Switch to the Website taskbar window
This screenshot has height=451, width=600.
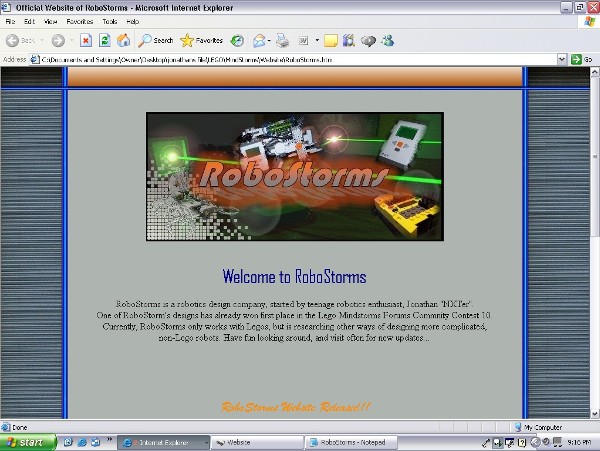(257, 443)
